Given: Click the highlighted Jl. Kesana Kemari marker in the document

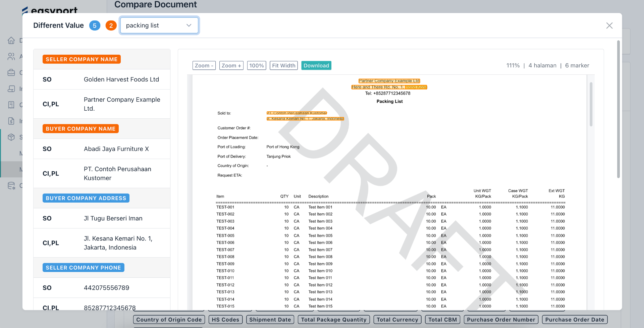Looking at the screenshot, I should tap(305, 119).
